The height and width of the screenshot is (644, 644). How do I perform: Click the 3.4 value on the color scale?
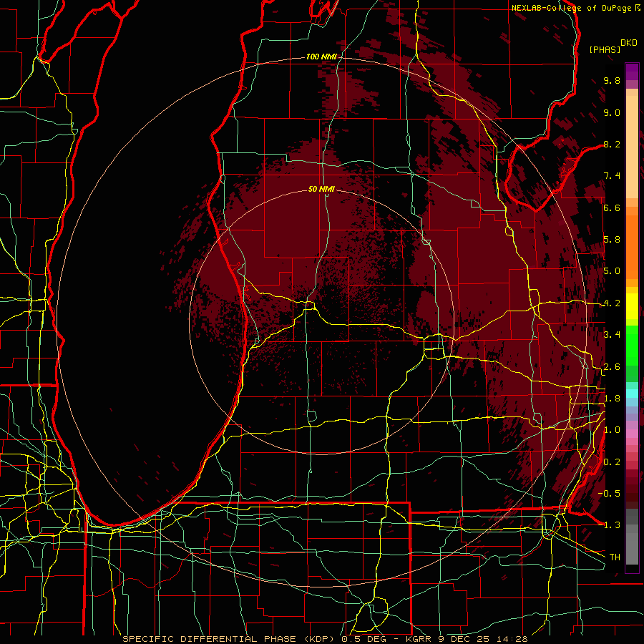[612, 335]
